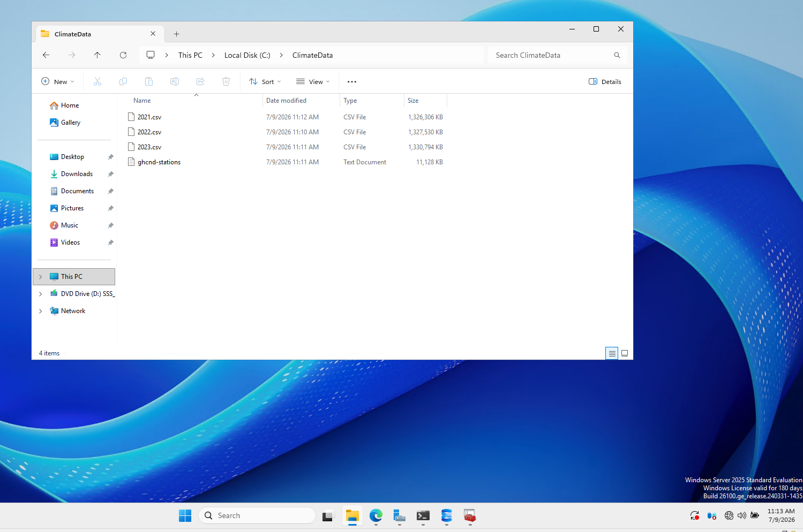Toggle the Details pane

pyautogui.click(x=605, y=82)
